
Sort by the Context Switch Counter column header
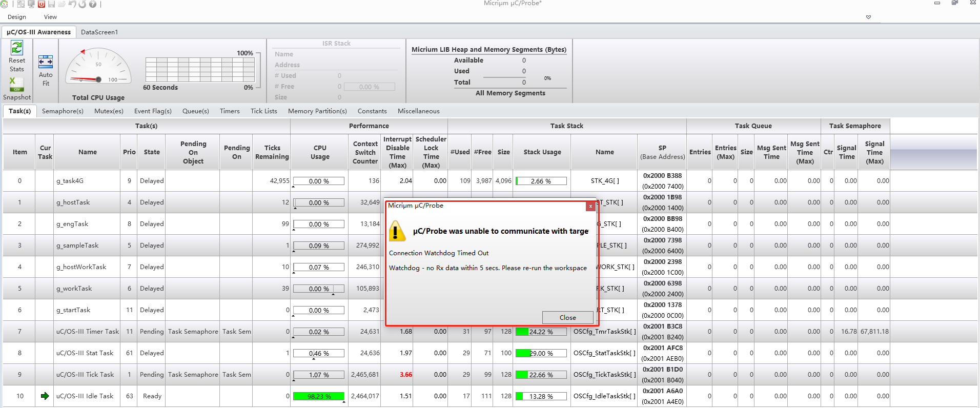[x=365, y=152]
